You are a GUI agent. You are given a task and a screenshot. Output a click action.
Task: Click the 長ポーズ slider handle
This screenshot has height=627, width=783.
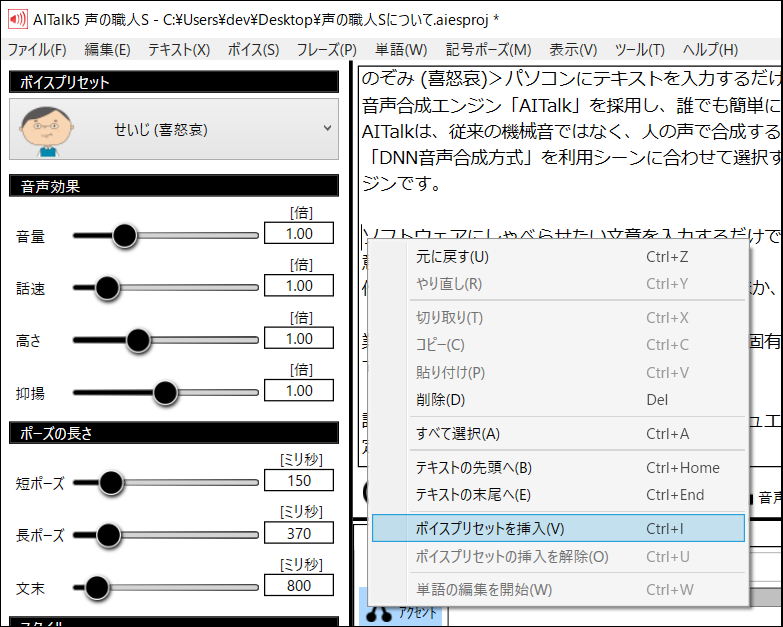108,535
